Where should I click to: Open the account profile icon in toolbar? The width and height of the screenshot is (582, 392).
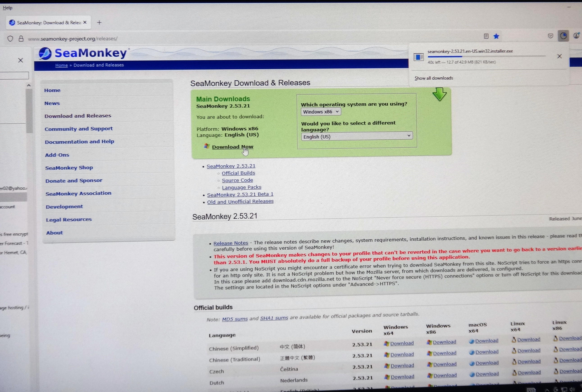pyautogui.click(x=577, y=36)
